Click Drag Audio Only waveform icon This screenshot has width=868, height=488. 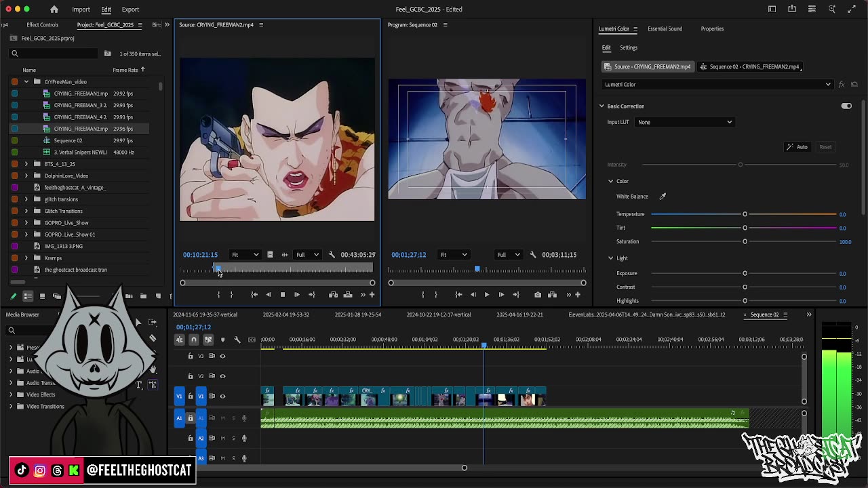(x=284, y=255)
